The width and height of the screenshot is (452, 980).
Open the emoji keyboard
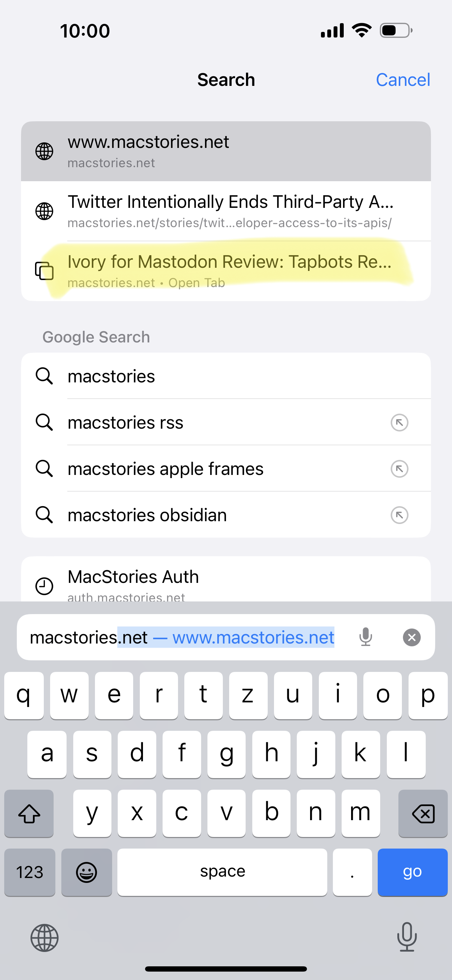[x=86, y=872]
